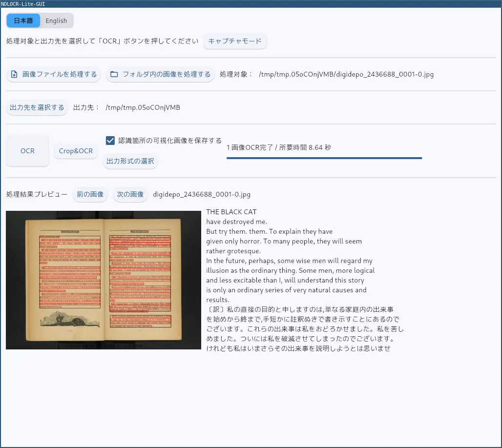Click the NDLOCR-Lite-GUI window title bar
The width and height of the screenshot is (502, 448).
(251, 3)
